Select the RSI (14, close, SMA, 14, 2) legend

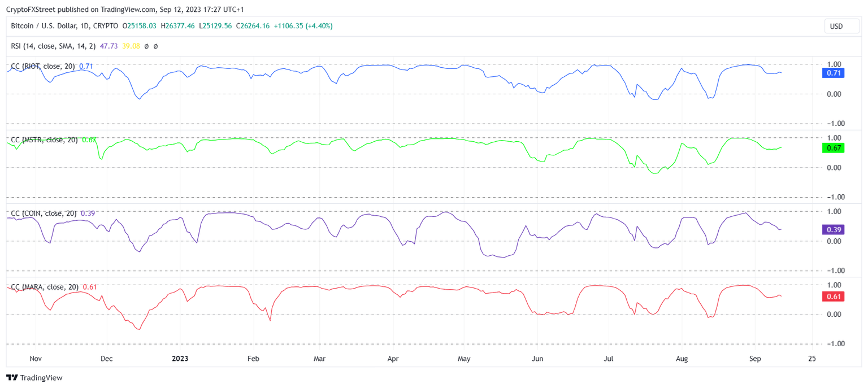click(53, 46)
